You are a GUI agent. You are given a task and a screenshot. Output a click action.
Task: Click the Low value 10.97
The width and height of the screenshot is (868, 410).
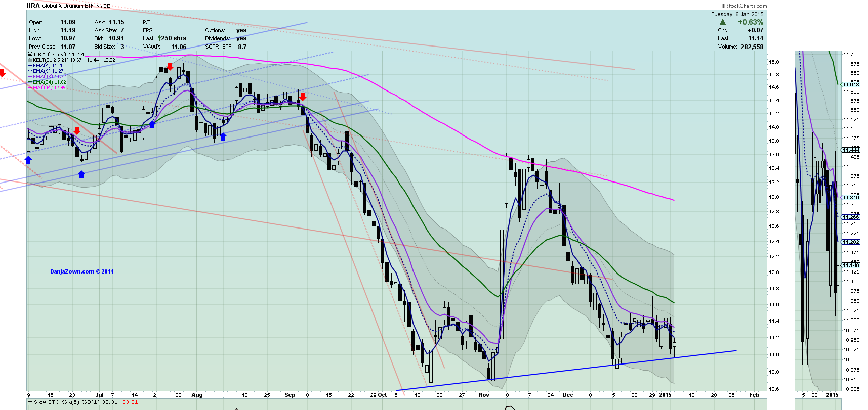point(68,38)
